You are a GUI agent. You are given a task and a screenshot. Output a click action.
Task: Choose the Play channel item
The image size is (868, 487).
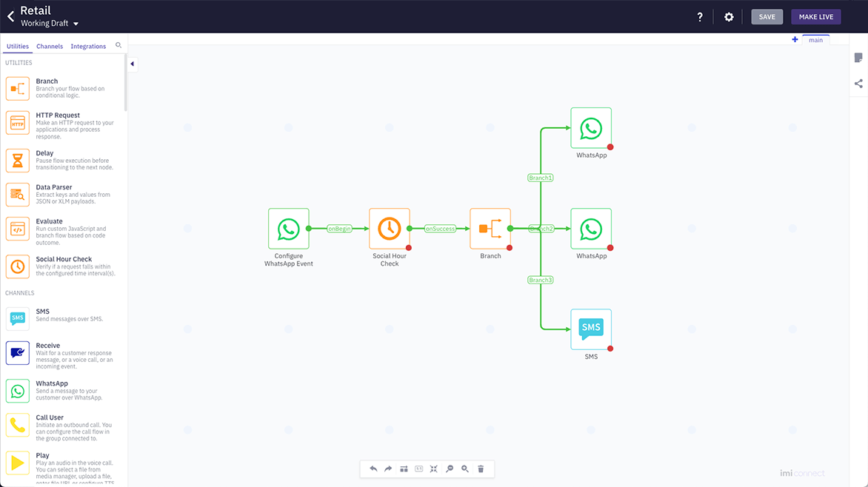62,468
